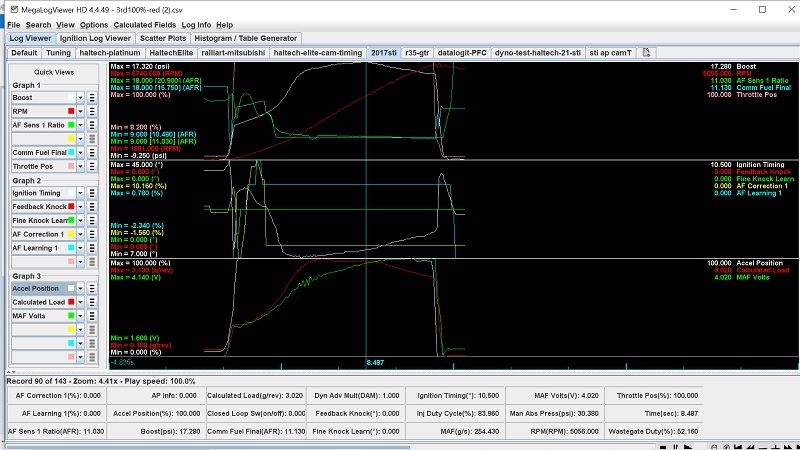Select the datalogit-PFC quick view
800x450 pixels.
coord(462,53)
